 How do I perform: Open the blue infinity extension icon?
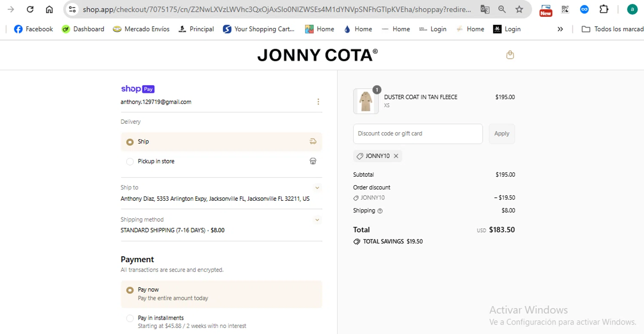(584, 9)
